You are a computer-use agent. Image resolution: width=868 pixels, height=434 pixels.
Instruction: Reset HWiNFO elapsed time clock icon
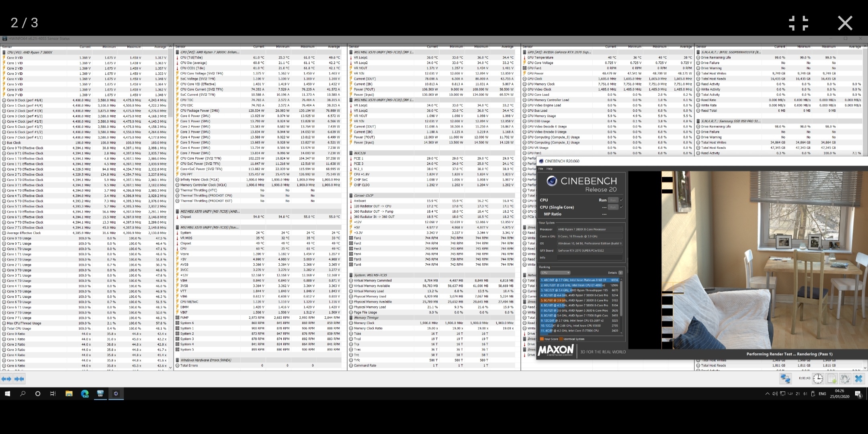(x=818, y=379)
